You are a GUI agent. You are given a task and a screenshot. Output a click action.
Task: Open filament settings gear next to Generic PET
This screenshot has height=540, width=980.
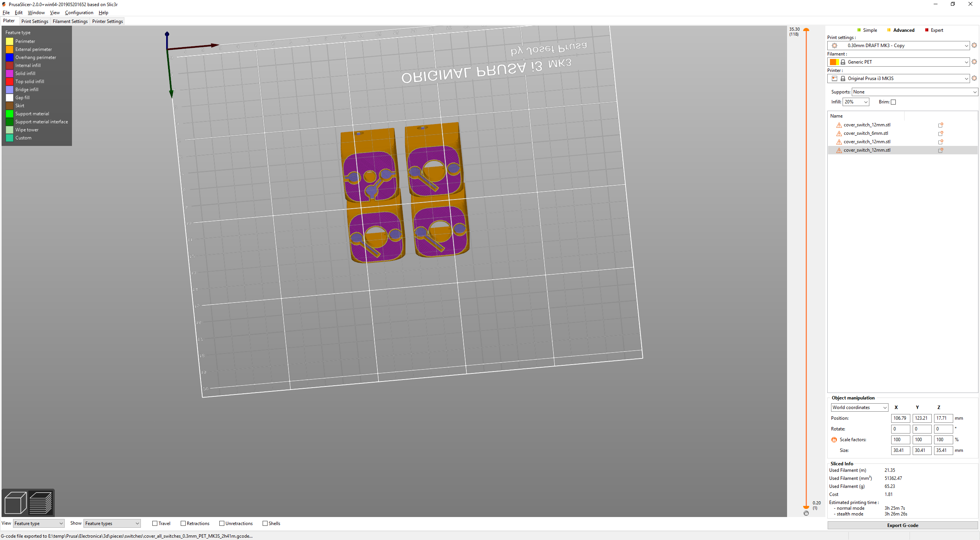click(x=974, y=62)
